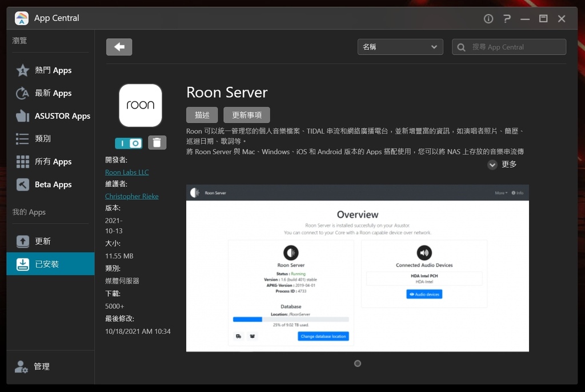585x392 pixels.
Task: Click the screenshot carousel dot indicator
Action: tap(358, 363)
